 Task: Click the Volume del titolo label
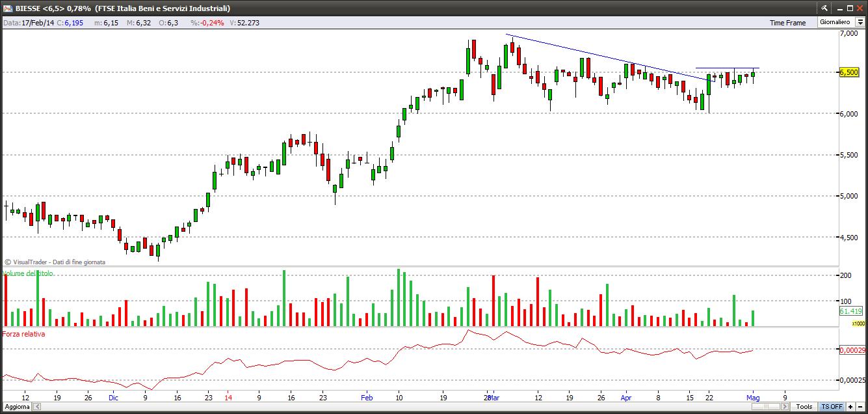tap(29, 273)
